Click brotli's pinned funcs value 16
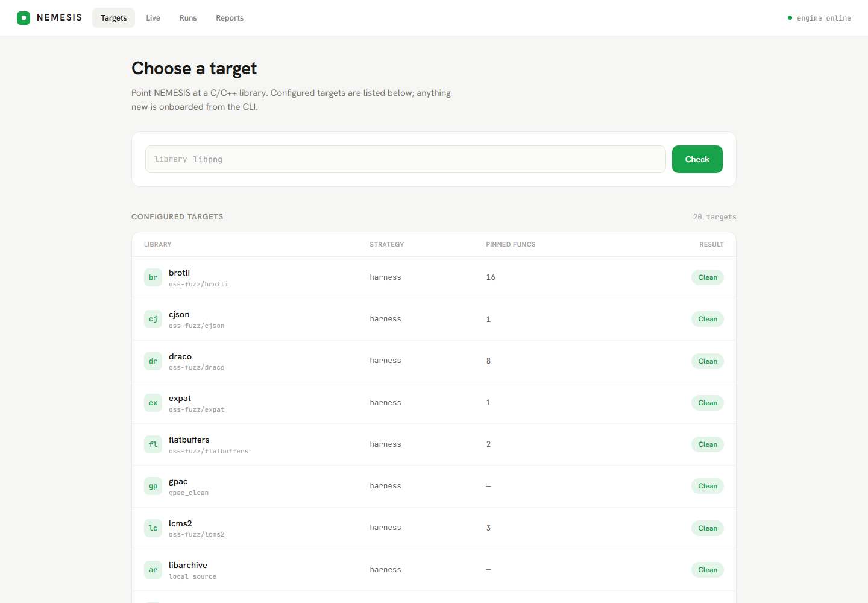The height and width of the screenshot is (603, 868). [491, 277]
